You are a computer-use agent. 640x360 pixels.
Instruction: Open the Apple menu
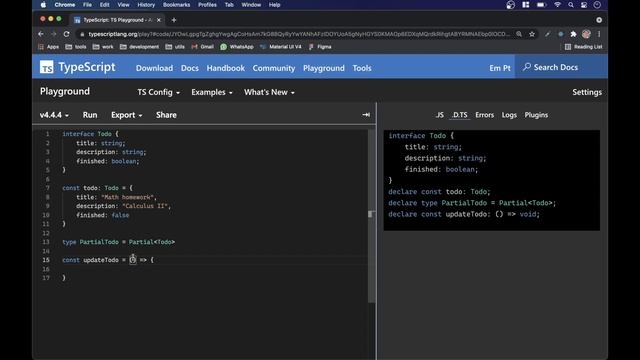[x=43, y=5]
